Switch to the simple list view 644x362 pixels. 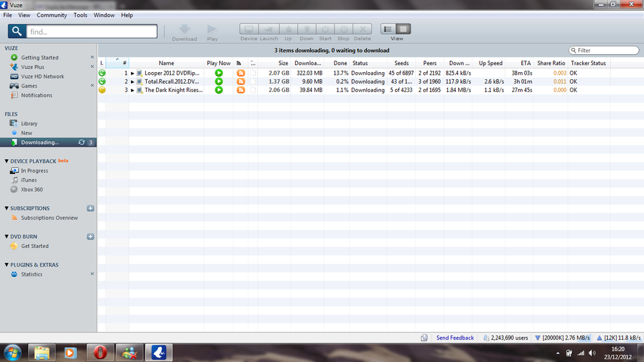pos(387,29)
